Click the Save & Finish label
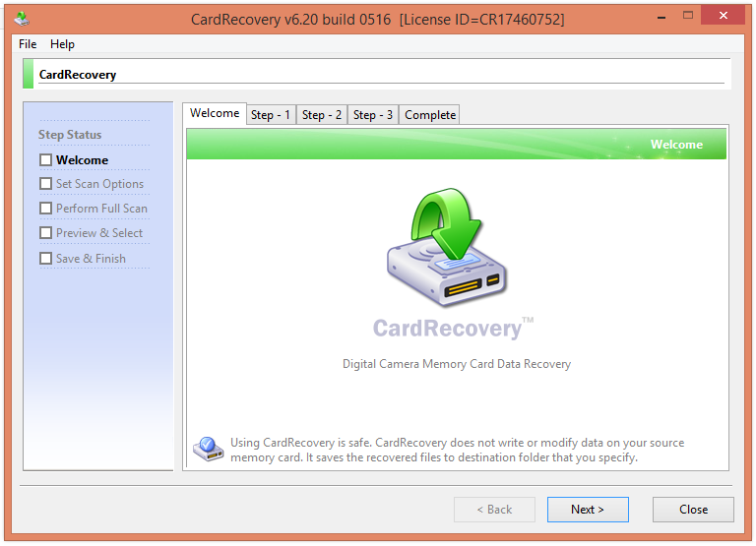Viewport: 756px width, 546px height. pos(91,259)
